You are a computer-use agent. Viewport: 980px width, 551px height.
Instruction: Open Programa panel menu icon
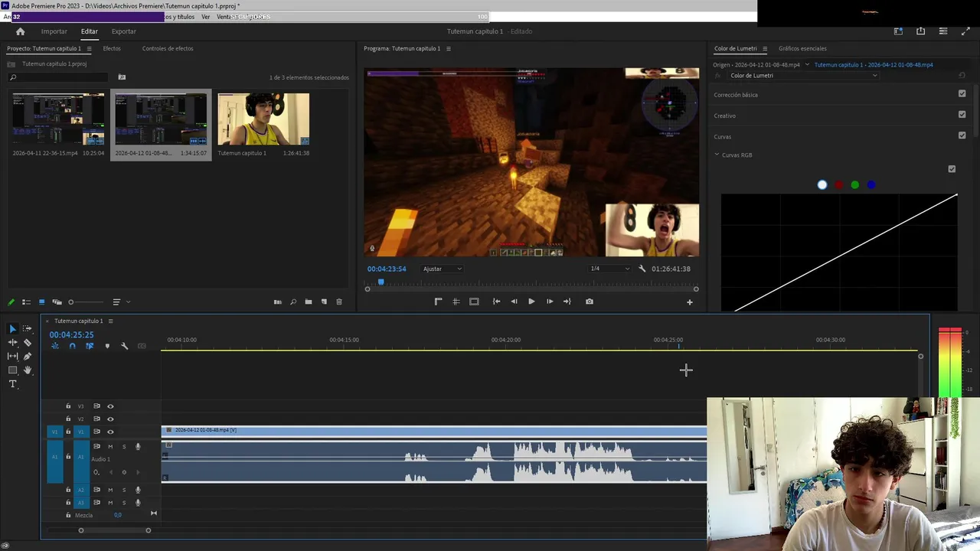coord(448,48)
